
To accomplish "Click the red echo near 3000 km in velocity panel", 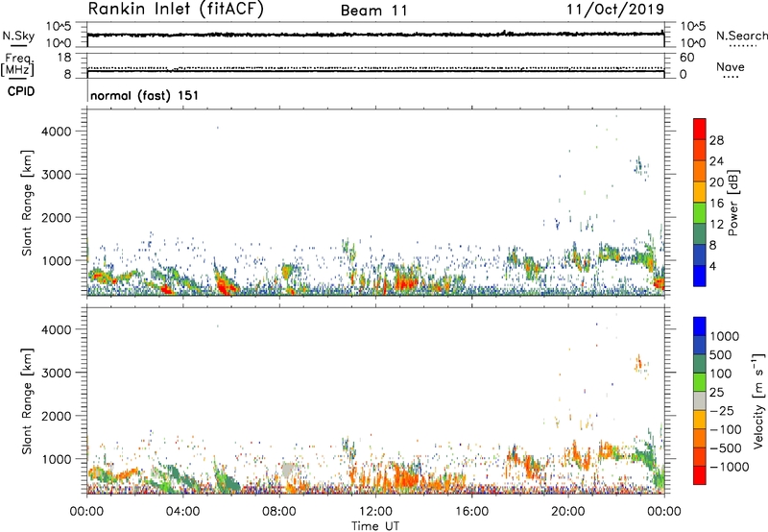I will tap(638, 363).
